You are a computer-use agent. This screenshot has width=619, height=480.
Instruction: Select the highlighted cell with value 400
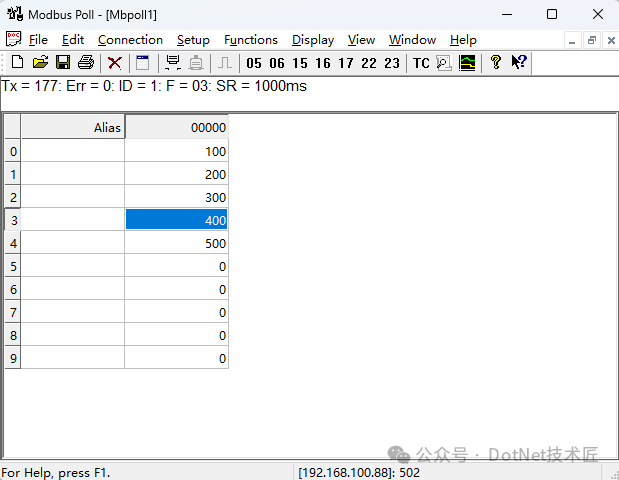176,219
